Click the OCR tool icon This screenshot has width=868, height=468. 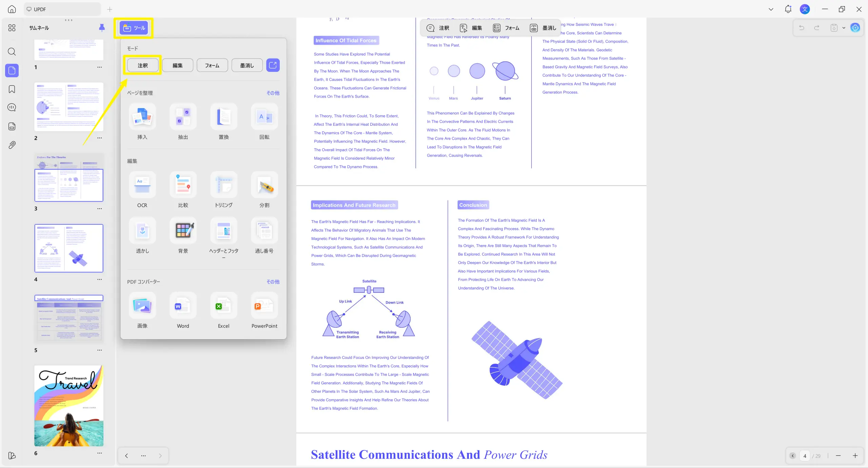pos(142,185)
